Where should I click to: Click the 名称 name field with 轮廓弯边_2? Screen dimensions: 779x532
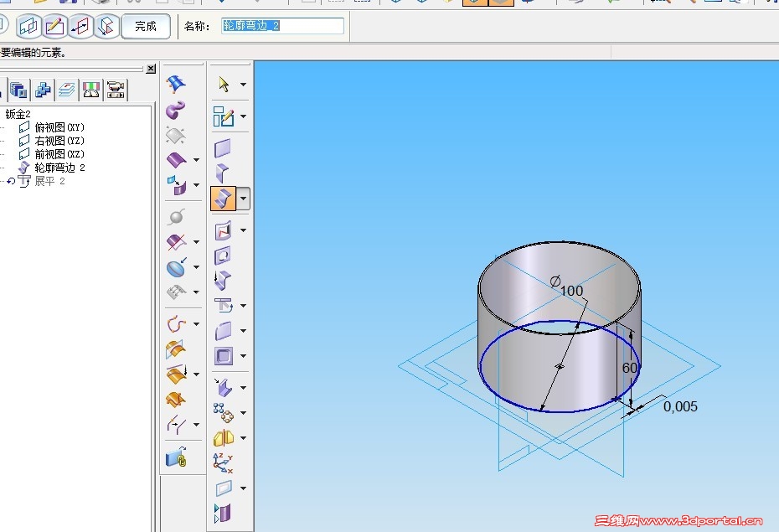click(282, 26)
